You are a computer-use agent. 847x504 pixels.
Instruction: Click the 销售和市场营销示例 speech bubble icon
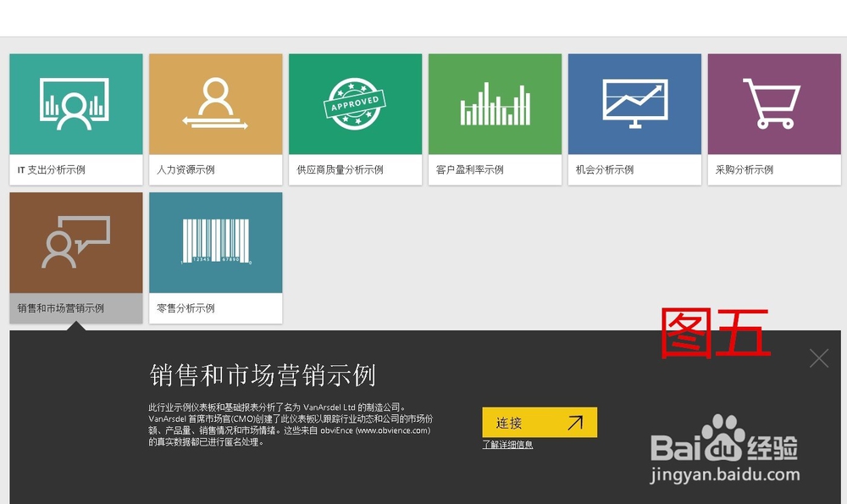(x=75, y=241)
